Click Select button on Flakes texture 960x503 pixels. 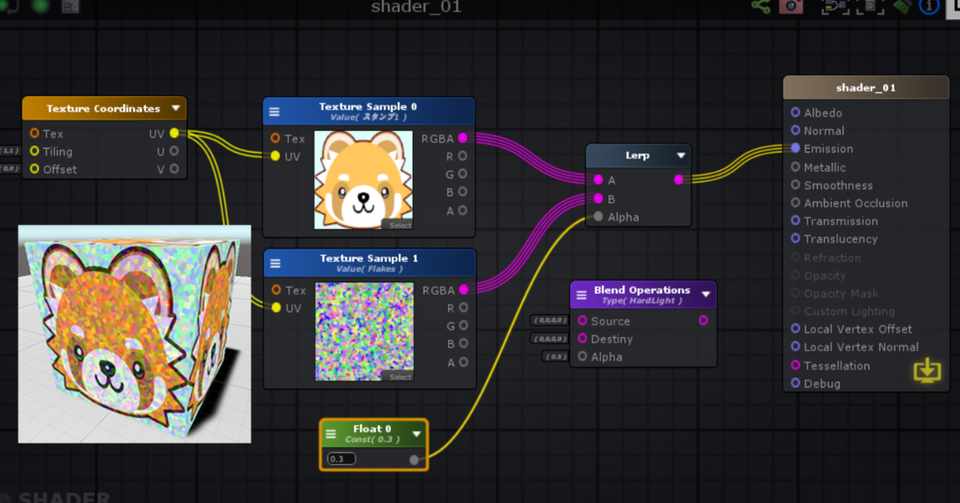(400, 376)
